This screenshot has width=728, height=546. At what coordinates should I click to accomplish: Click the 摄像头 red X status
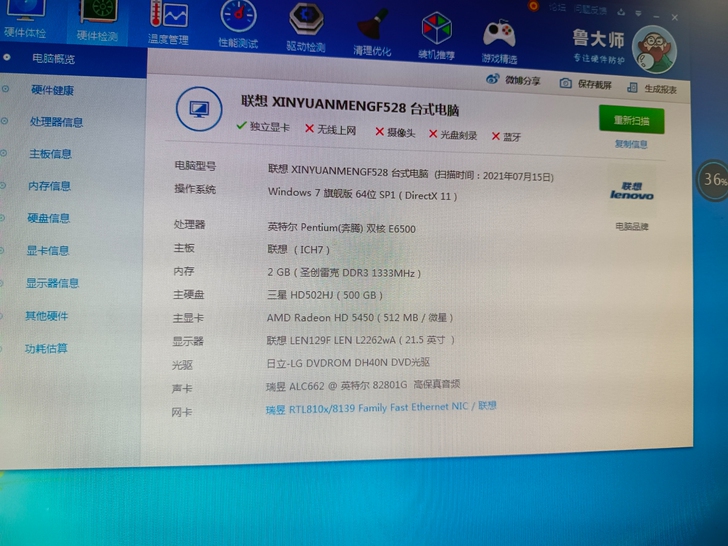click(x=395, y=132)
